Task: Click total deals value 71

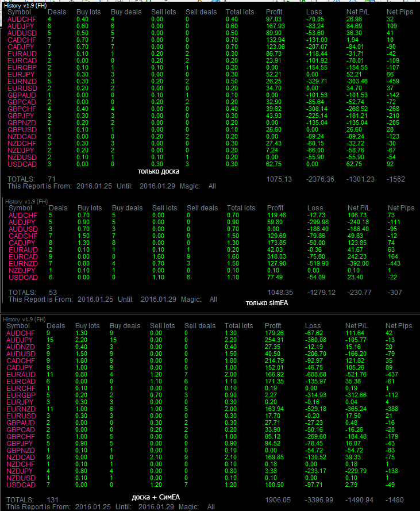Action: pyautogui.click(x=52, y=179)
